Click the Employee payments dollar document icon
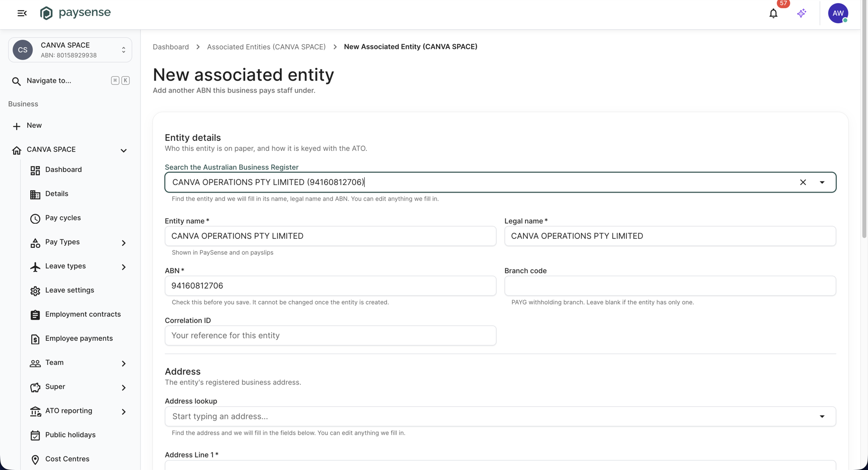Image resolution: width=868 pixels, height=470 pixels. [35, 339]
